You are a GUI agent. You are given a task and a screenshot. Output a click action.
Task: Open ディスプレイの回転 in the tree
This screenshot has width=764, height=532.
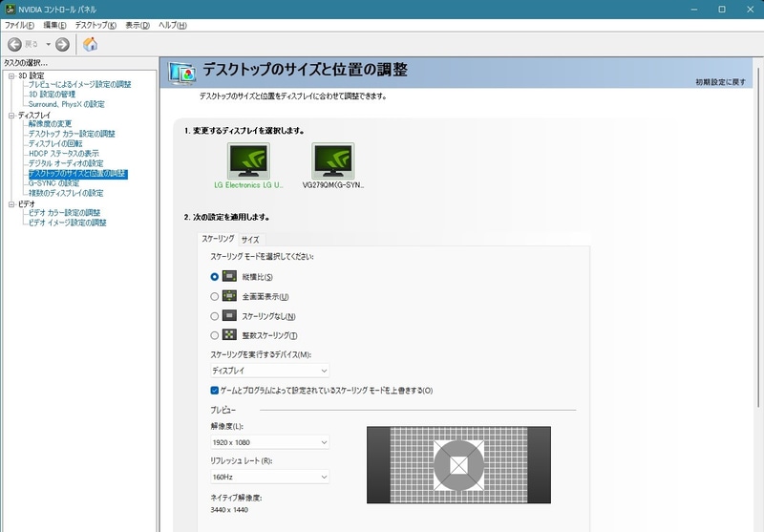[55, 143]
